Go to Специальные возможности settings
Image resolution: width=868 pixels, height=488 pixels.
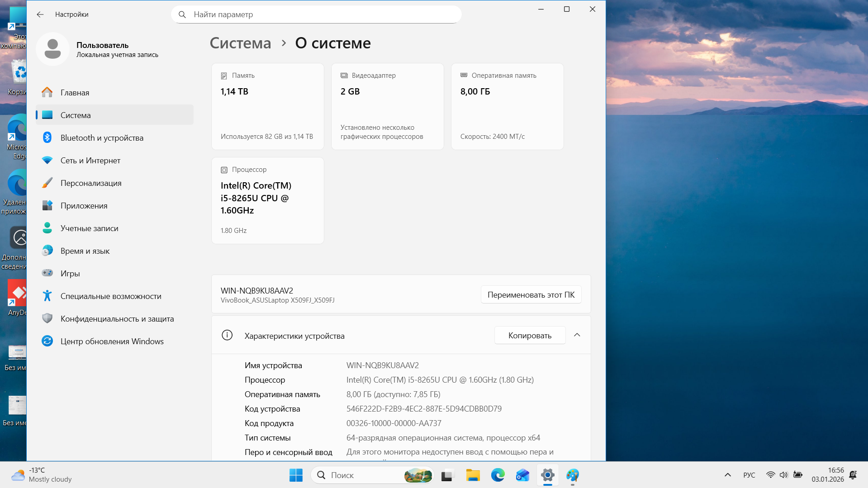point(110,296)
